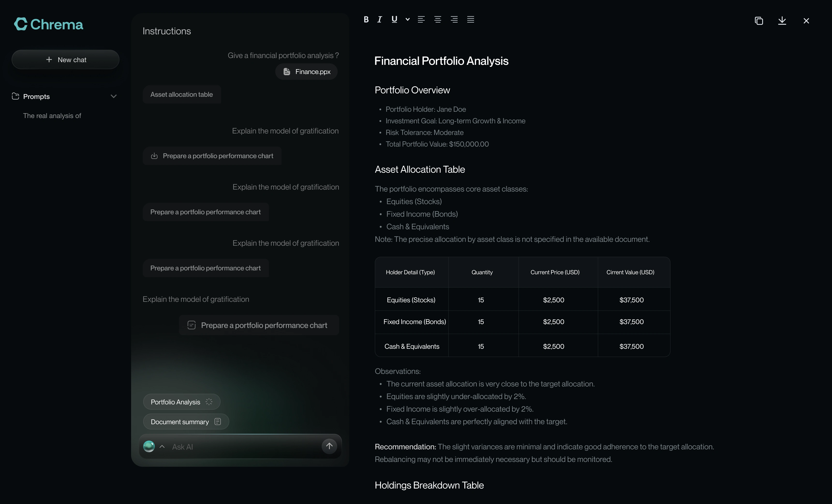Collapse the Prompts section

point(114,96)
